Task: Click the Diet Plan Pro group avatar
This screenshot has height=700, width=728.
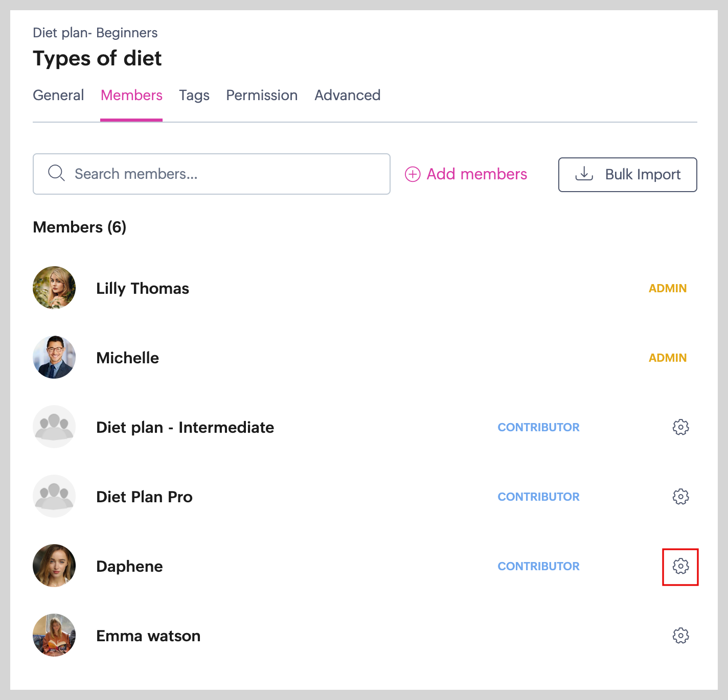Action: pyautogui.click(x=54, y=496)
